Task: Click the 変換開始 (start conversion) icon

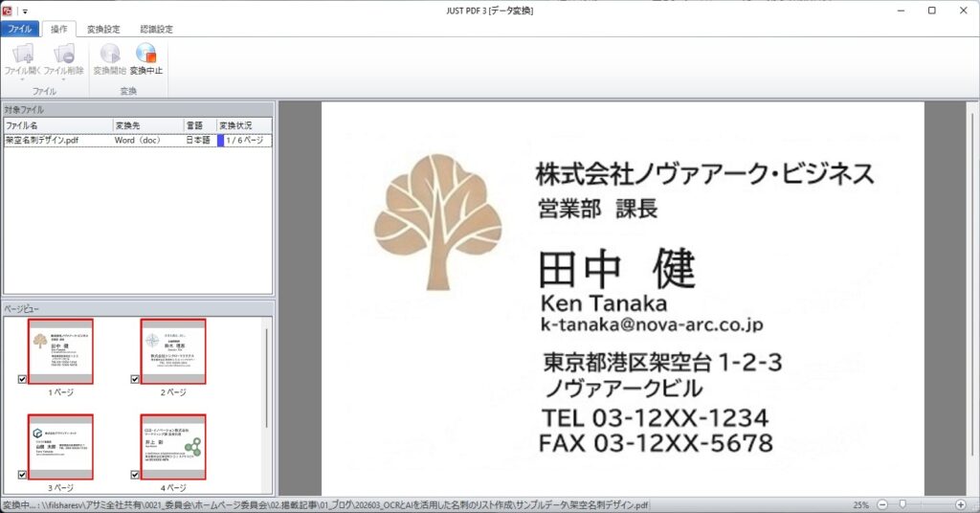Action: pos(110,54)
